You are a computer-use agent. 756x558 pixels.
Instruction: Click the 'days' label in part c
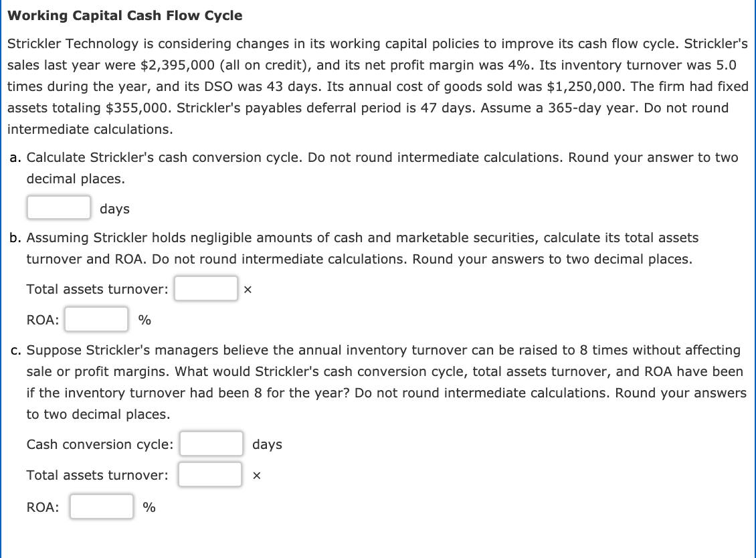coord(267,444)
